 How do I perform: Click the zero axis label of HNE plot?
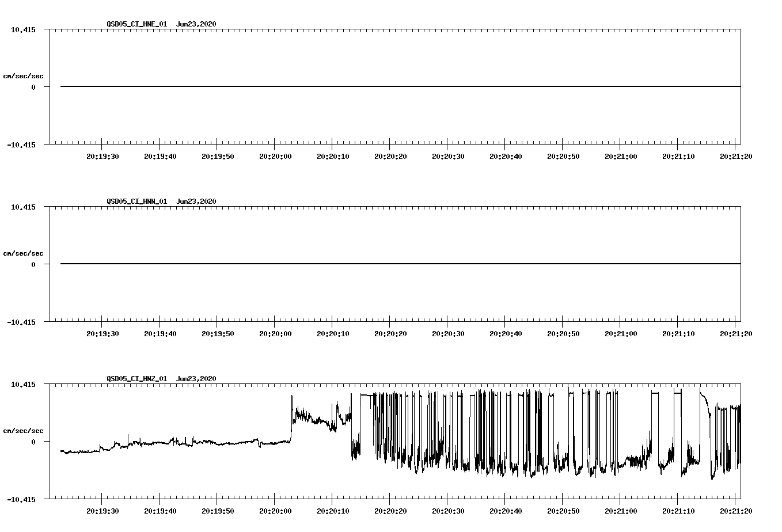click(33, 88)
